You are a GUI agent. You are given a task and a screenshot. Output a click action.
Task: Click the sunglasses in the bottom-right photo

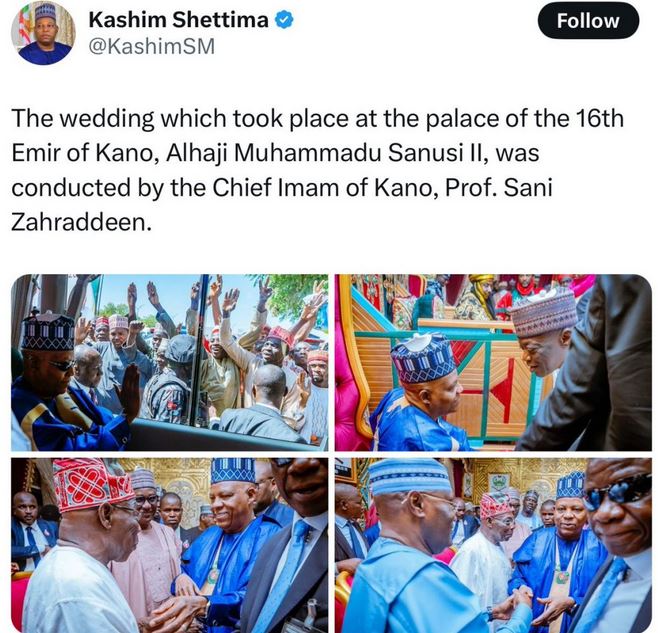(x=618, y=490)
